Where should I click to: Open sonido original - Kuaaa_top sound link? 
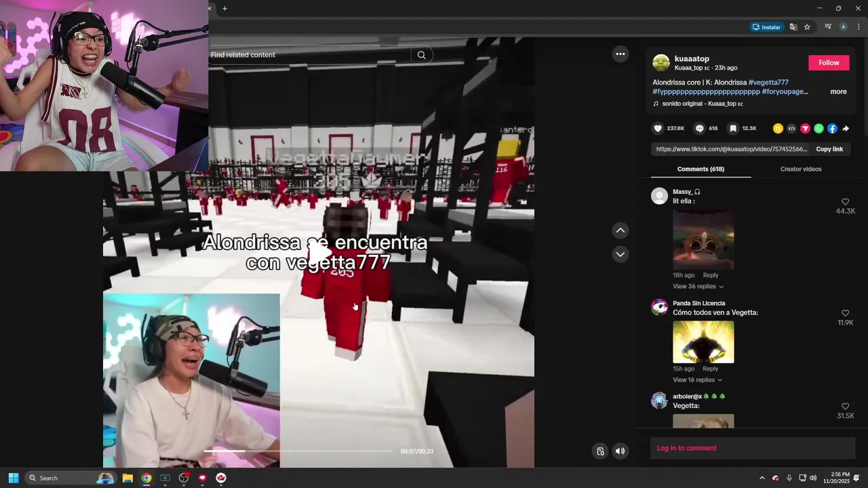(703, 104)
